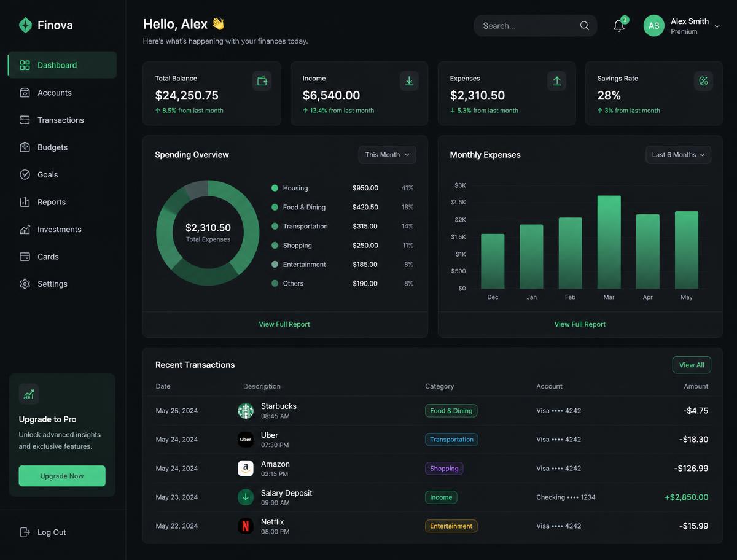Select Investments in the sidebar
Image resolution: width=737 pixels, height=560 pixels.
62,229
